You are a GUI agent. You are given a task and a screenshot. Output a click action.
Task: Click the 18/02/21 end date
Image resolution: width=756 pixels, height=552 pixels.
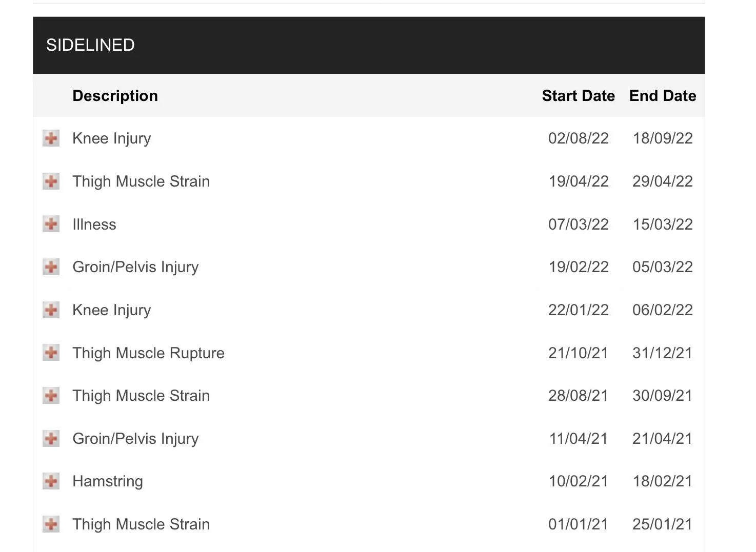[662, 481]
